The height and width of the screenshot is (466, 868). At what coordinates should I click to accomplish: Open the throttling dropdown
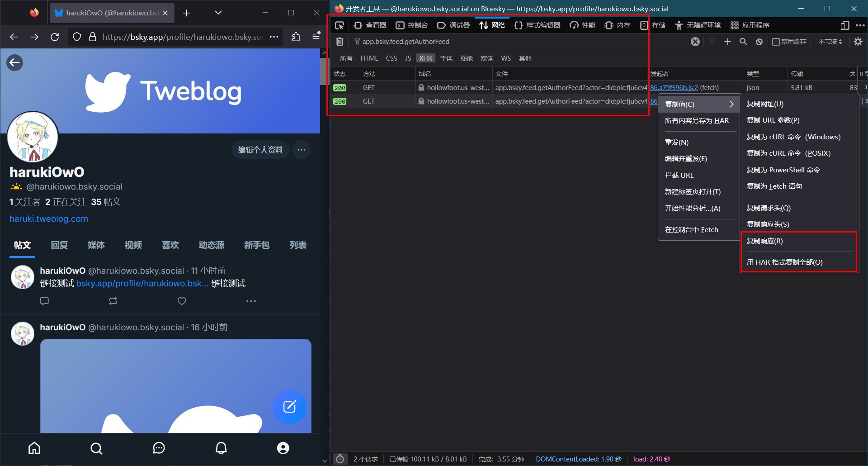click(x=830, y=42)
